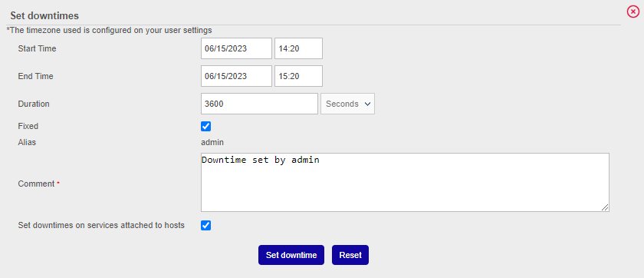Click the Set downtime button
This screenshot has height=278, width=644.
click(x=291, y=255)
